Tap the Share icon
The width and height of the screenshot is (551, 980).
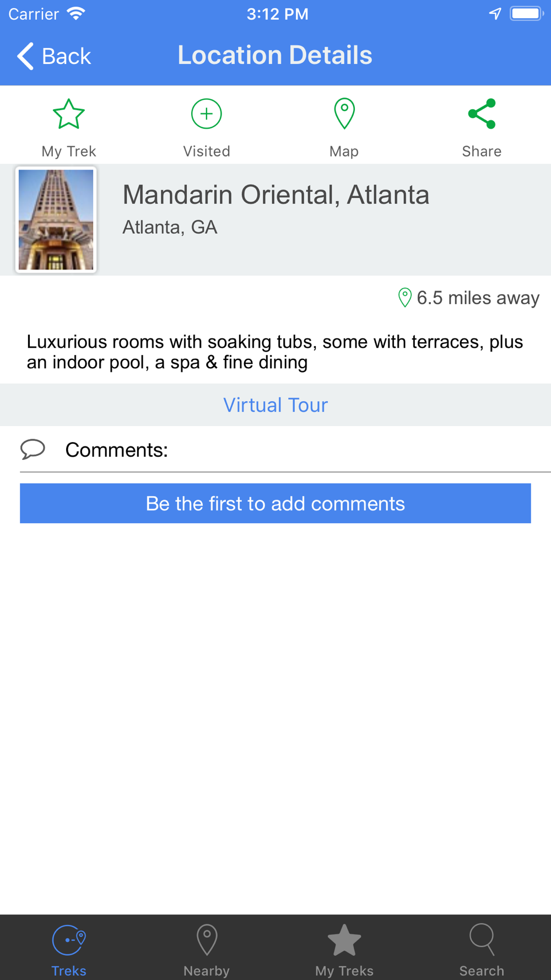482,114
